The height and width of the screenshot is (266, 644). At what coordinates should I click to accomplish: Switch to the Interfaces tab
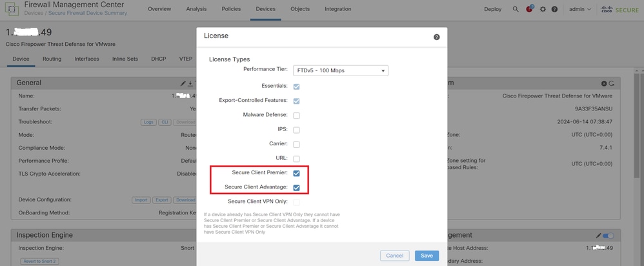click(x=86, y=59)
